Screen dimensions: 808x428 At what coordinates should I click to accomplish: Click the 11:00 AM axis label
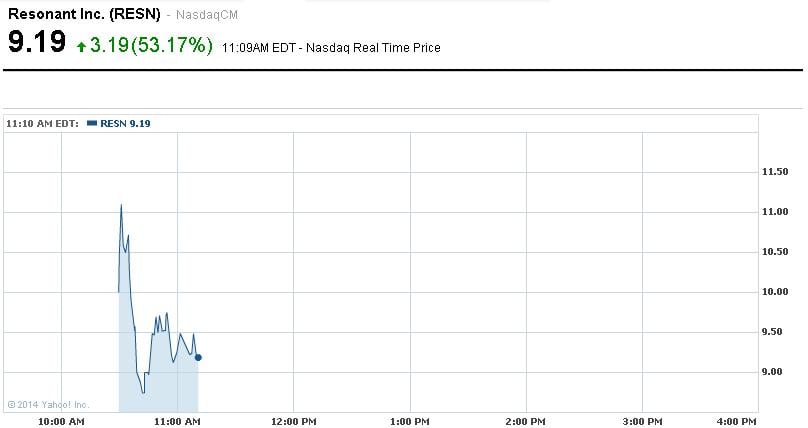tap(178, 422)
